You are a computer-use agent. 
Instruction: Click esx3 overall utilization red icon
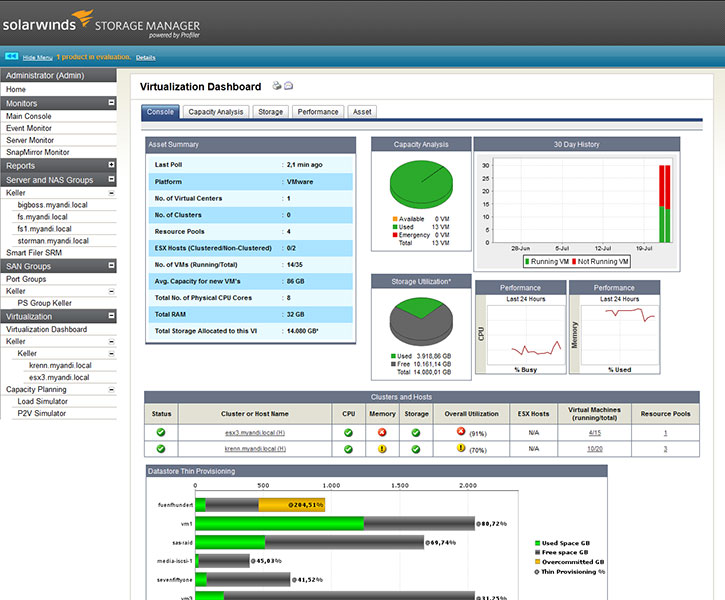461,431
